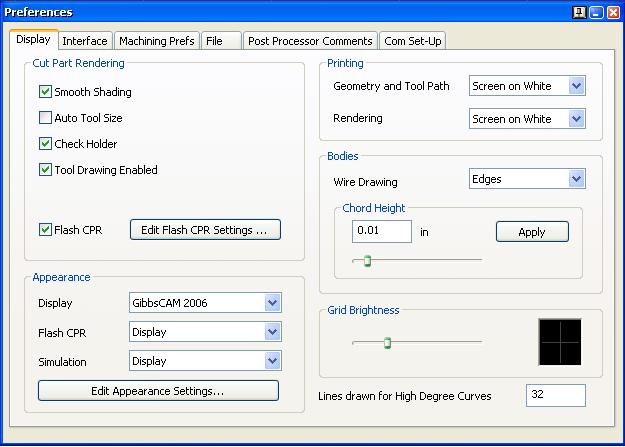
Task: Open Geometry and Tool Path dropdown
Action: [x=527, y=86]
